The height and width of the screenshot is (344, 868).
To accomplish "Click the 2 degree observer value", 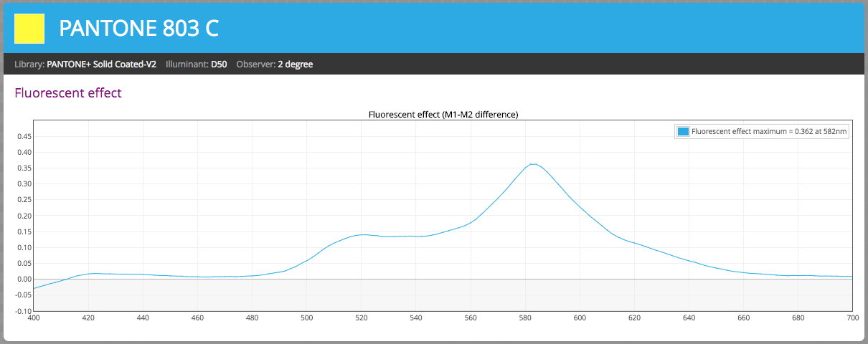I will (x=295, y=64).
